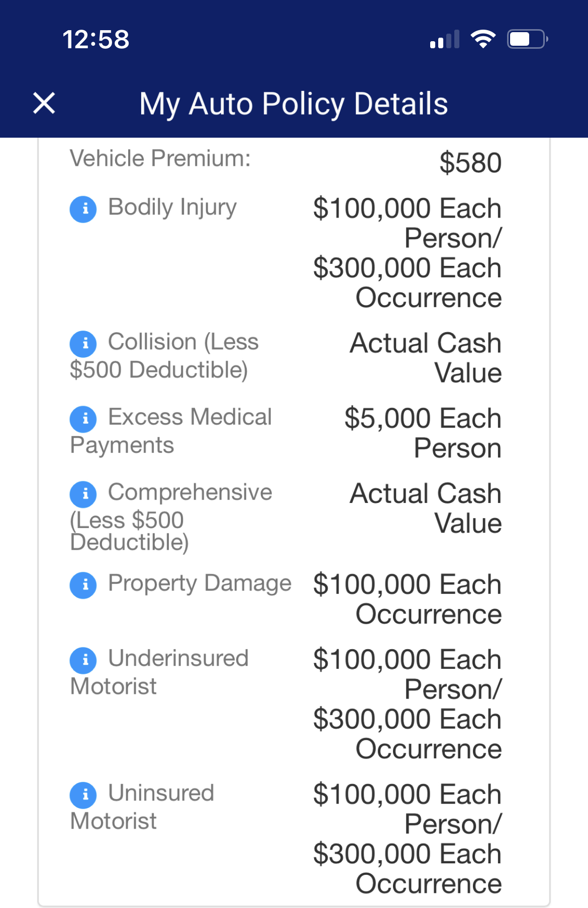The image size is (588, 908).
Task: Tap Property Damage $100,000 Each Occurrence value
Action: (x=407, y=599)
